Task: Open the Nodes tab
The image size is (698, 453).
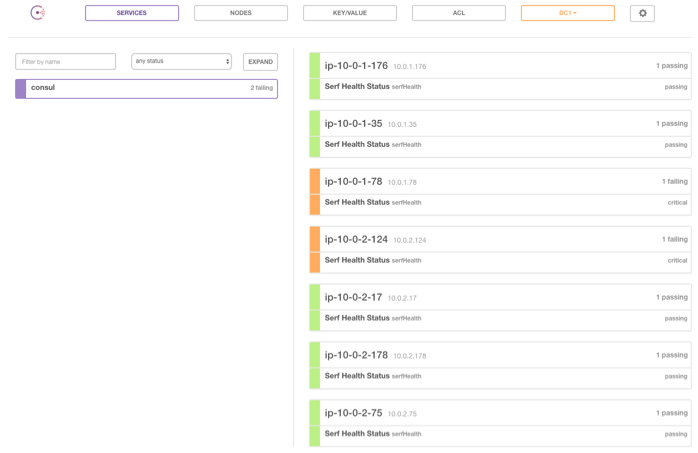Action: pyautogui.click(x=241, y=13)
